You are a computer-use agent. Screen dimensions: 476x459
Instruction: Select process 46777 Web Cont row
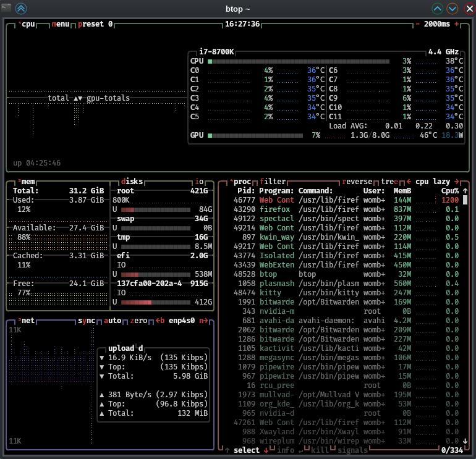click(x=346, y=200)
